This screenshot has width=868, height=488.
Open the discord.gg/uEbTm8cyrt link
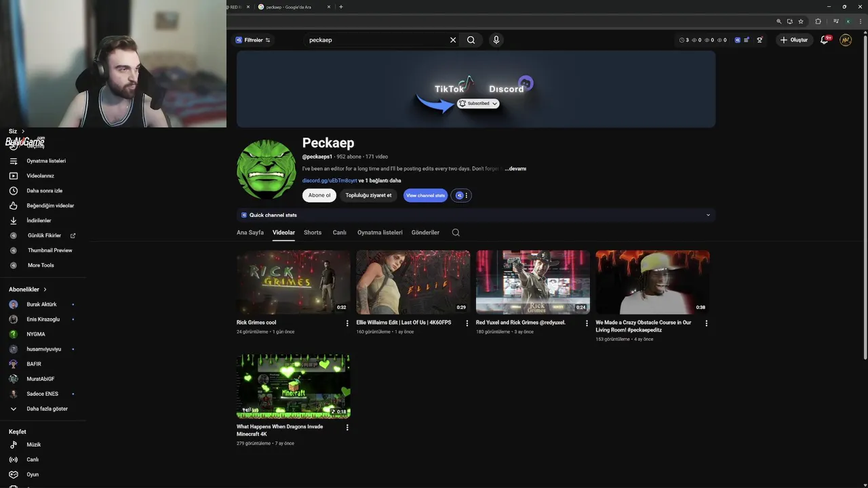[x=330, y=181]
